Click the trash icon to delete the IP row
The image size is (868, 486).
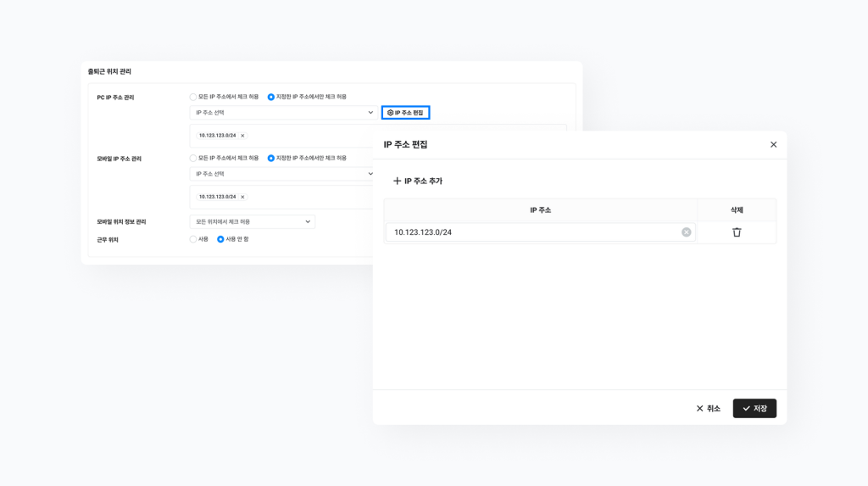[x=736, y=232]
